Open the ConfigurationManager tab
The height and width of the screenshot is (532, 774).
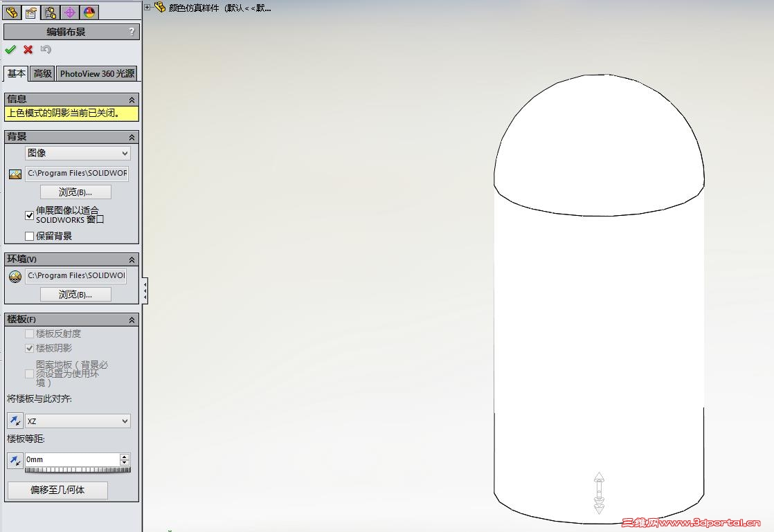point(51,12)
